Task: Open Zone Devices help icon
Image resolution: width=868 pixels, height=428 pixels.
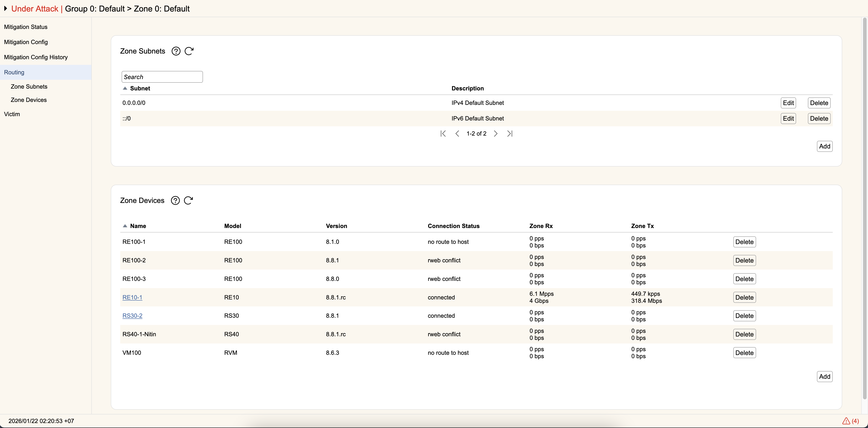Action: pos(175,201)
